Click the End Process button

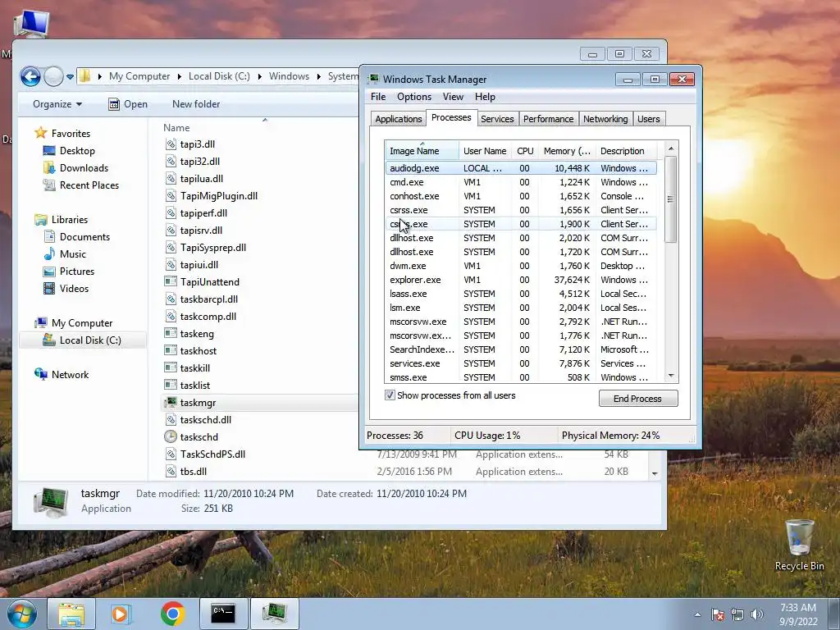[638, 399]
